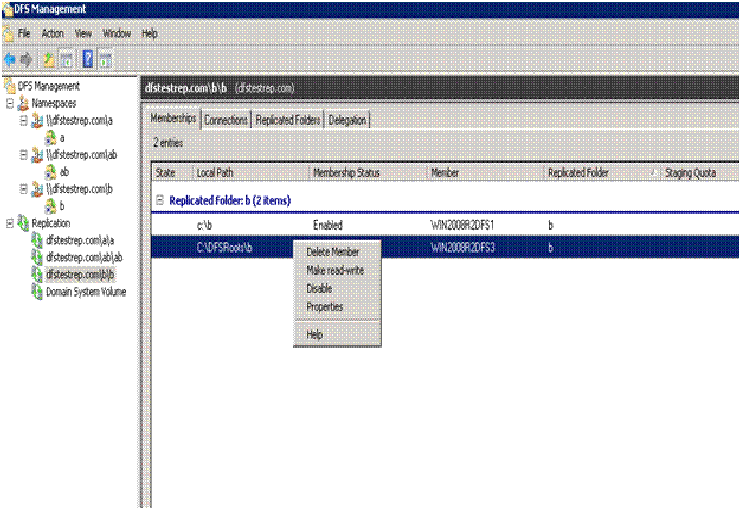Collapse the \\dfstestrep.com\ab namespace node
The height and width of the screenshot is (508, 739).
click(24, 155)
